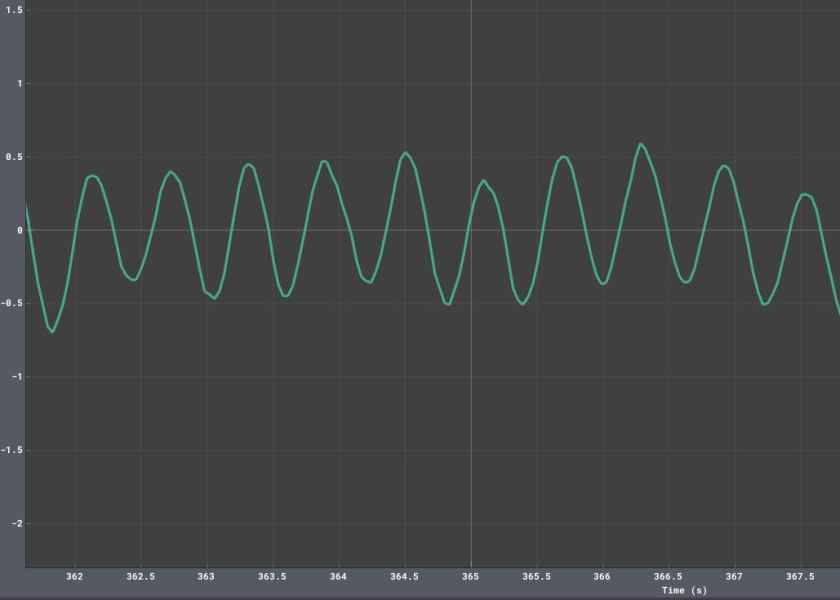This screenshot has width=840, height=600.
Task: Click the 363 time axis label
Action: pos(206,576)
